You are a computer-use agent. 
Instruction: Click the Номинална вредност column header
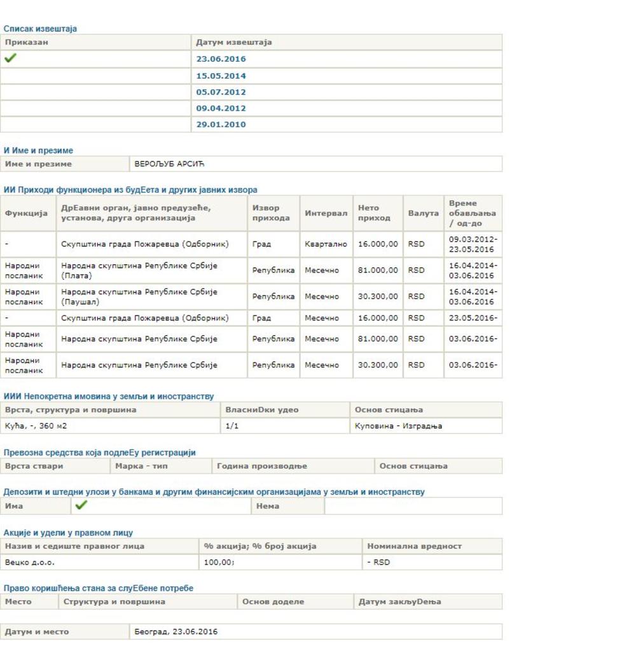(415, 547)
